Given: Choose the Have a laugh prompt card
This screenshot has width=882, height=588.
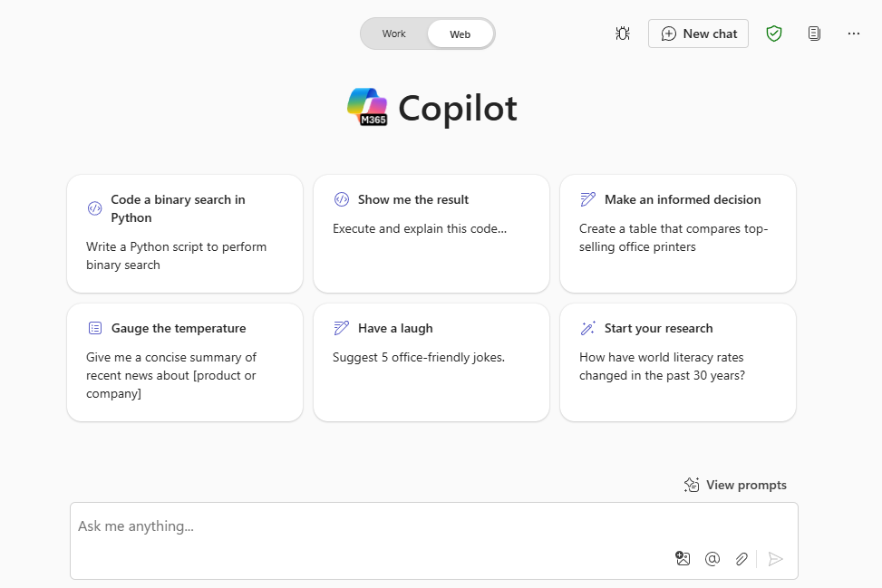Looking at the screenshot, I should 431,362.
